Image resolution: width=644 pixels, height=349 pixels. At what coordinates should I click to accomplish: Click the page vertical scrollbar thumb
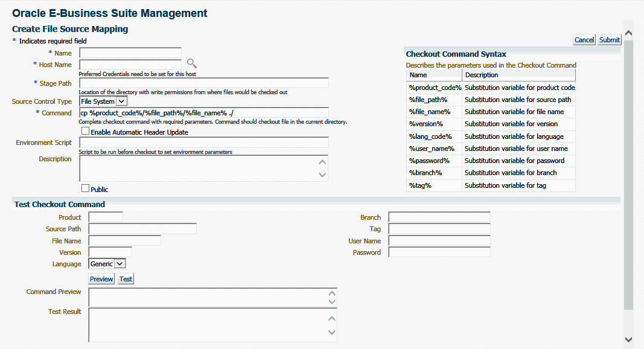628,174
